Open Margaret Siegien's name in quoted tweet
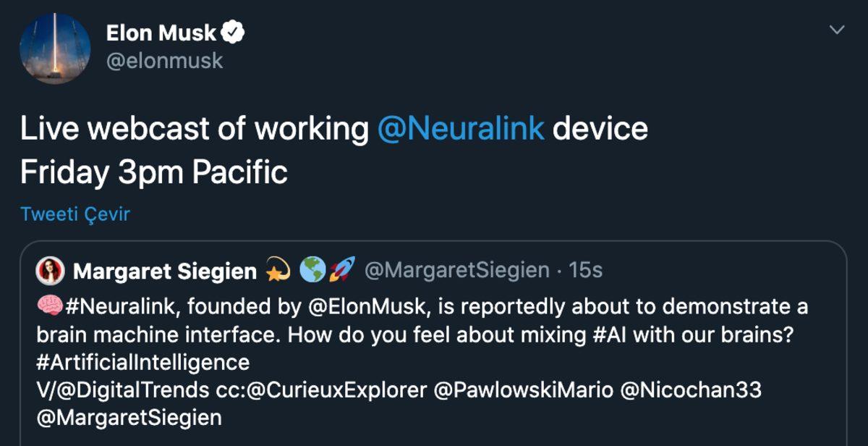The image size is (868, 446). coord(165,272)
